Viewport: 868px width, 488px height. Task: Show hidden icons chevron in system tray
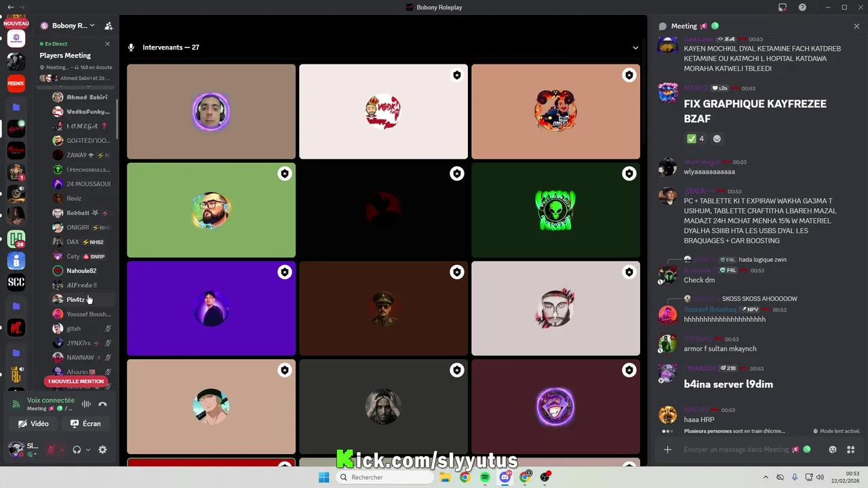pyautogui.click(x=766, y=477)
